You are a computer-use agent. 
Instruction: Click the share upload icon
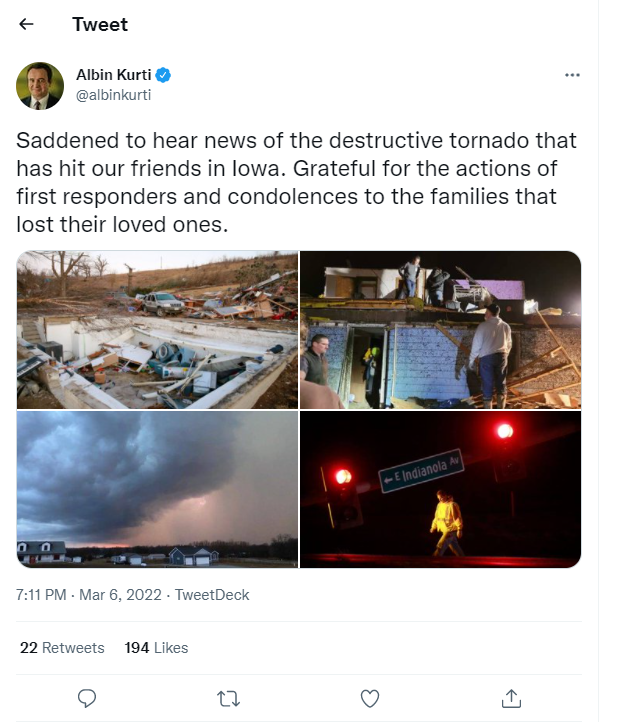coord(510,697)
